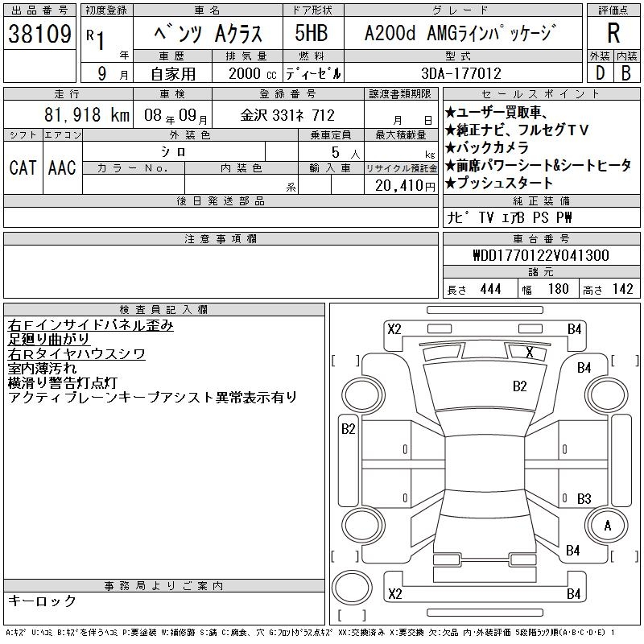Select sales point ★ユーザー買取車
644x644 pixels.
point(496,112)
